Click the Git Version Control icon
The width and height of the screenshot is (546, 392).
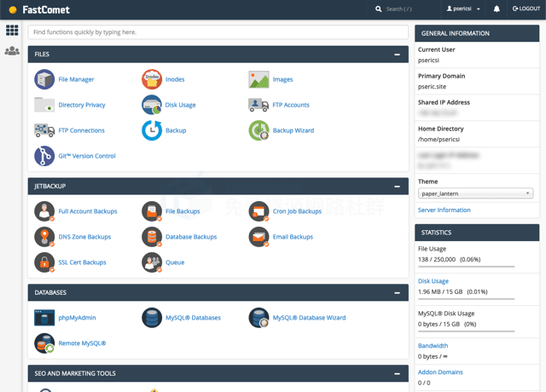click(44, 156)
